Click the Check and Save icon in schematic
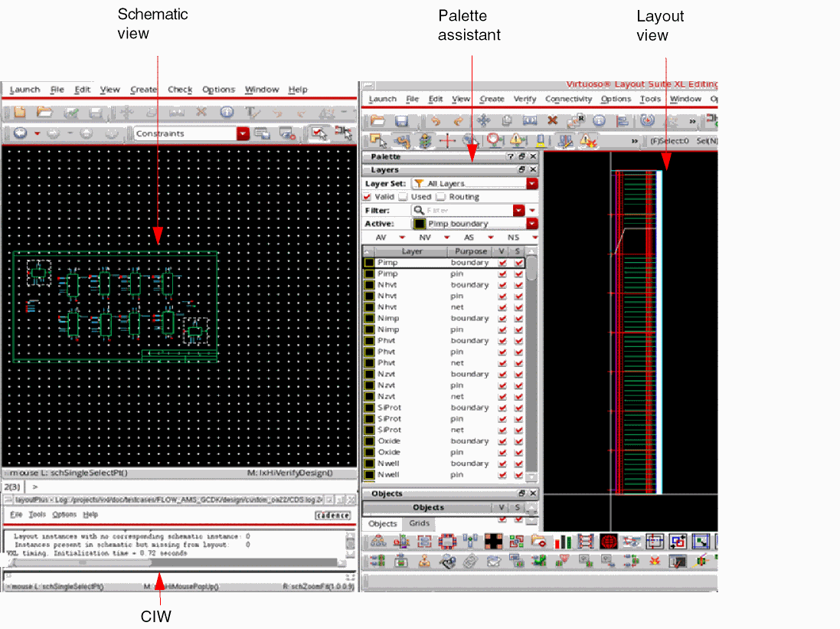Viewport: 840px width, 629px height. pos(71,112)
